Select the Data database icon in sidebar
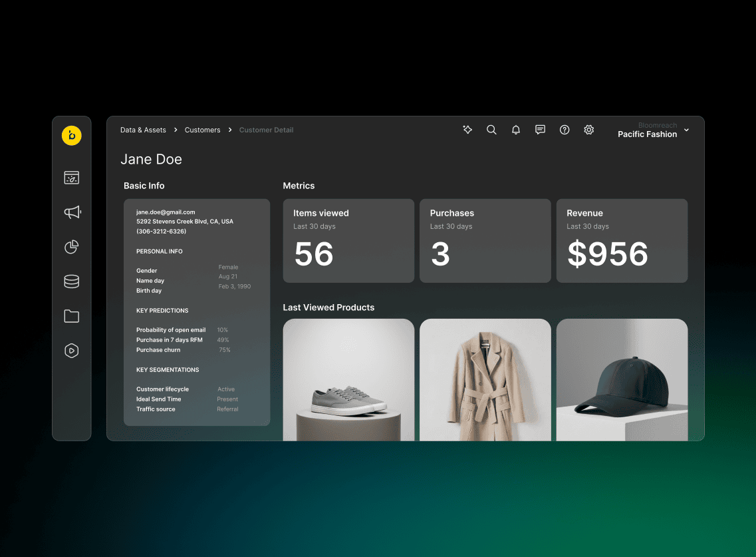The height and width of the screenshot is (557, 756). [x=72, y=281]
